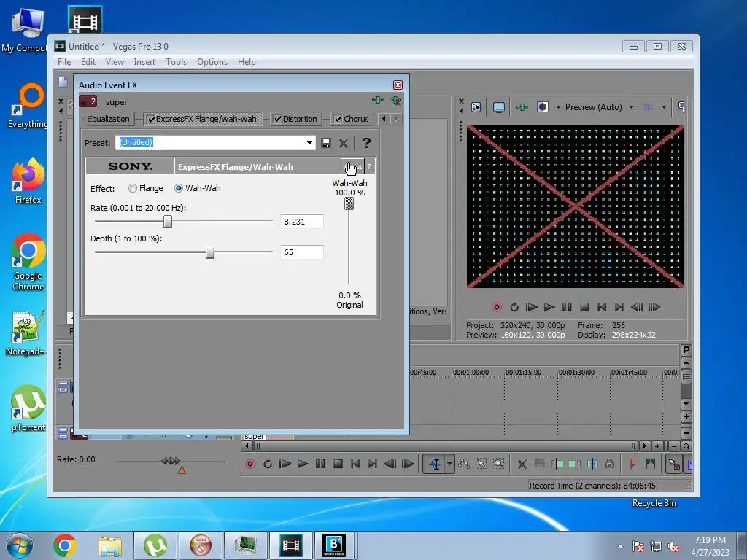Uncheck the Distortion plug-in checkbox

coord(277,119)
